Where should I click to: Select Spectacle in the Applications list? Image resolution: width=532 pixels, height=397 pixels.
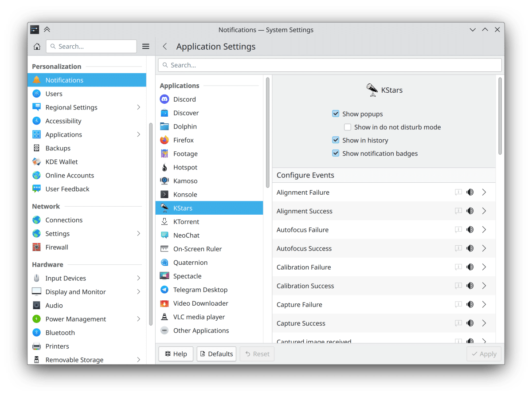[x=187, y=276]
